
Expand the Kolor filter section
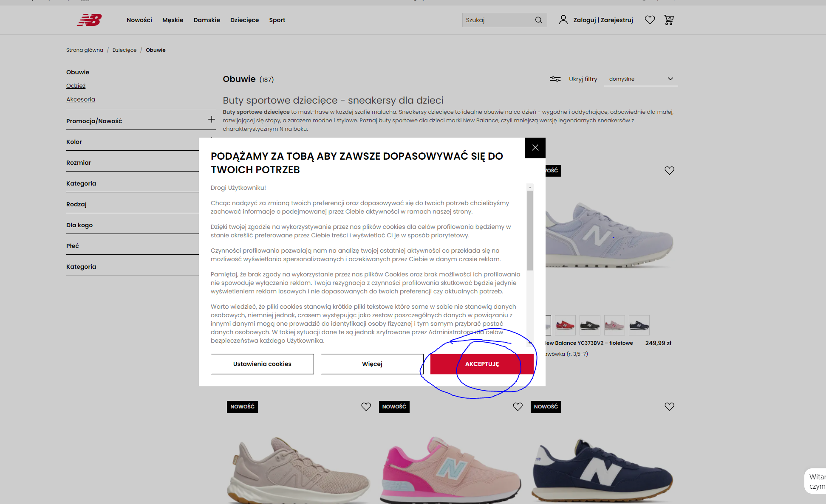133,142
